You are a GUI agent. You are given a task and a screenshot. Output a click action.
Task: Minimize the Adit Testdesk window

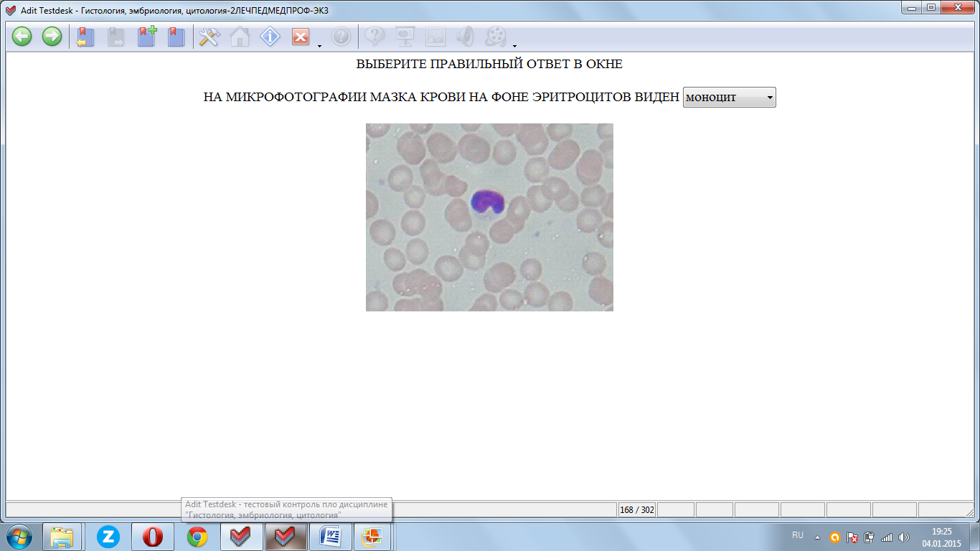(913, 7)
